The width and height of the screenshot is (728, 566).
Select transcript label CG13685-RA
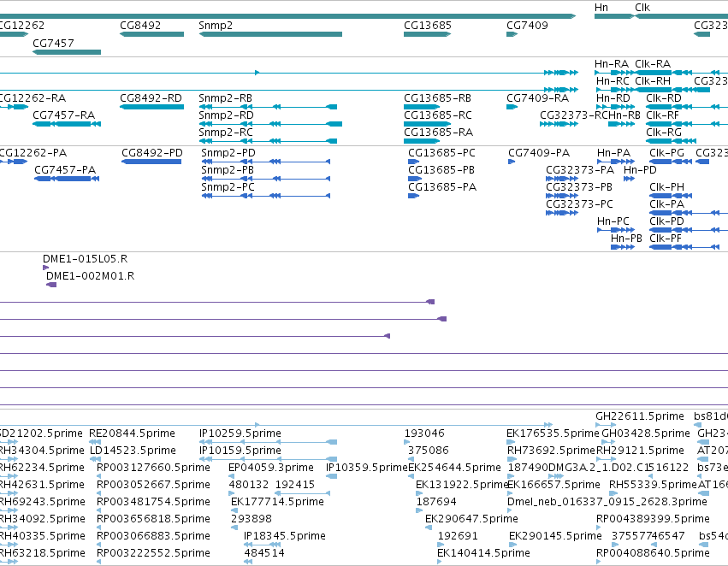point(438,133)
